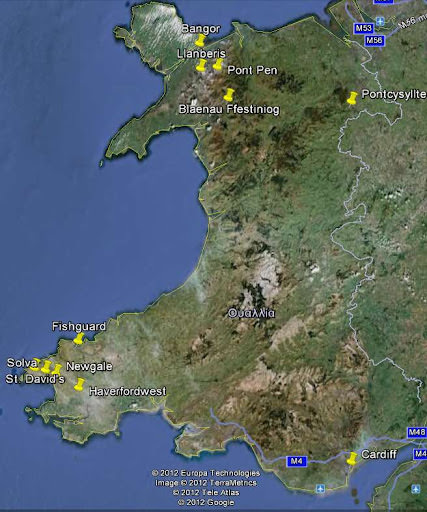
Task: Click the M48 motorway shield
Action: click(417, 433)
